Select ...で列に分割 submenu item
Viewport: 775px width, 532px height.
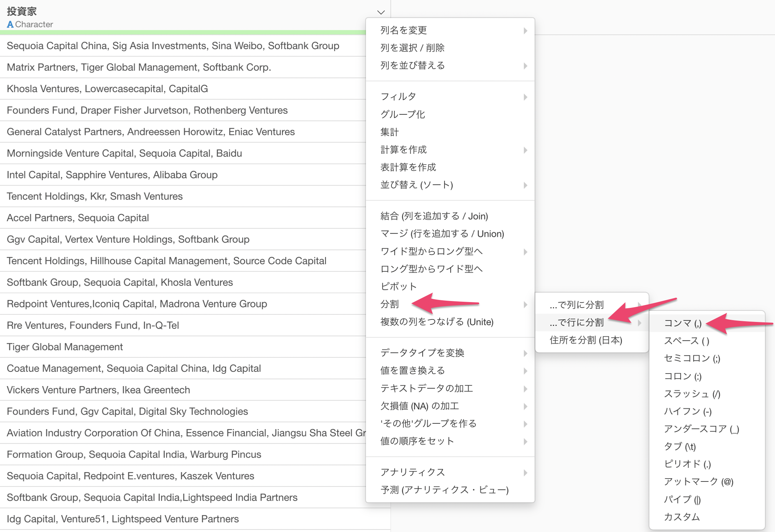(x=592, y=305)
